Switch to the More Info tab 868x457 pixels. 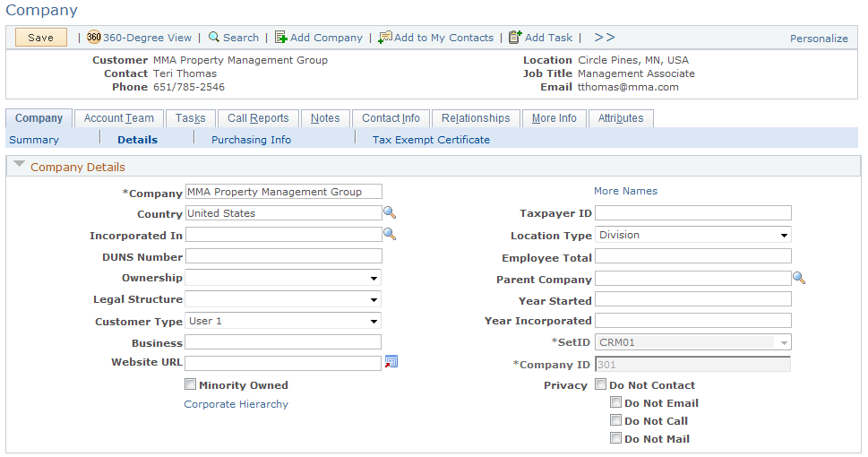coord(554,118)
